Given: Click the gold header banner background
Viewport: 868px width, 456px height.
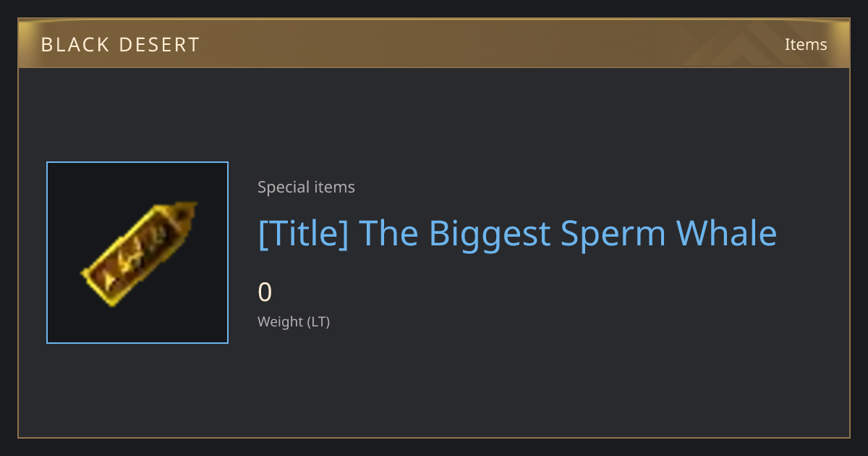Looking at the screenshot, I should [434, 43].
